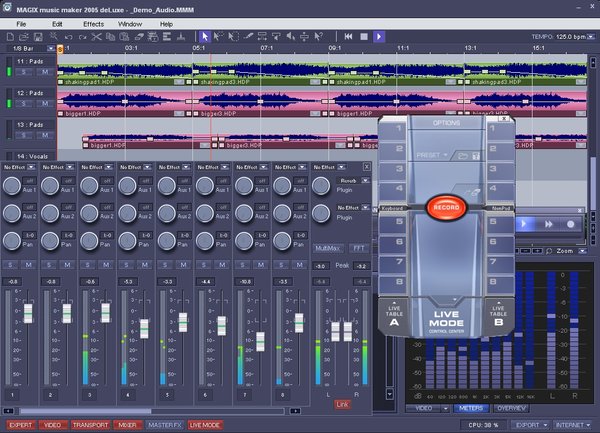Click the zoom magnifier icon beside Zoom
Viewport: 600px width, 433px height.
(549, 251)
